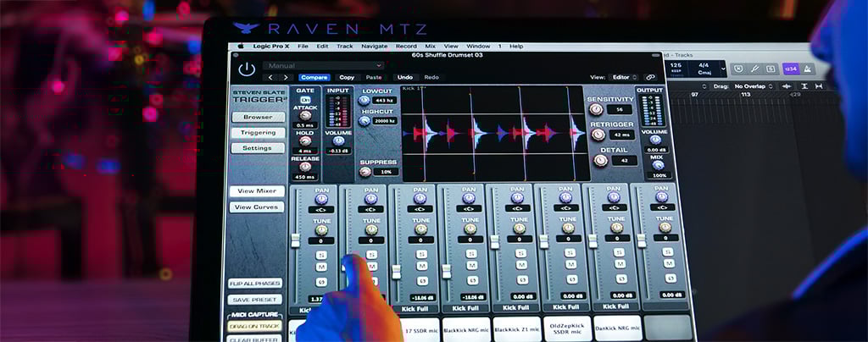Open the Apple menu
This screenshot has height=342, width=868.
[x=241, y=47]
